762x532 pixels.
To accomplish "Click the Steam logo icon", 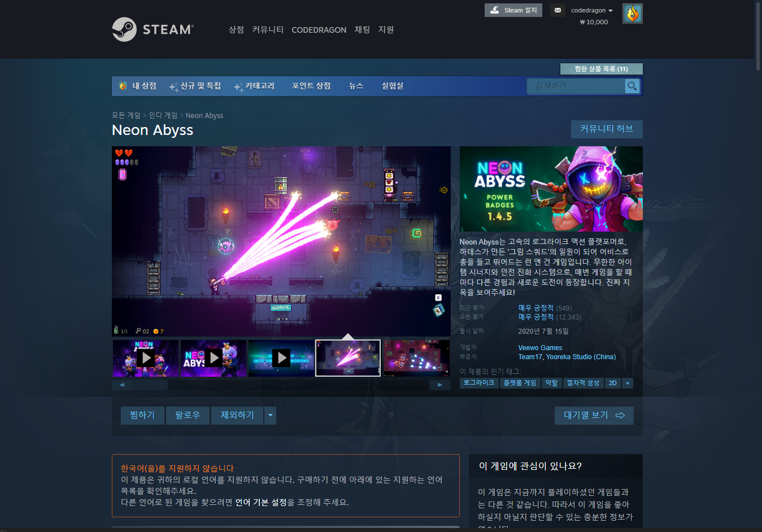I will coord(124,29).
